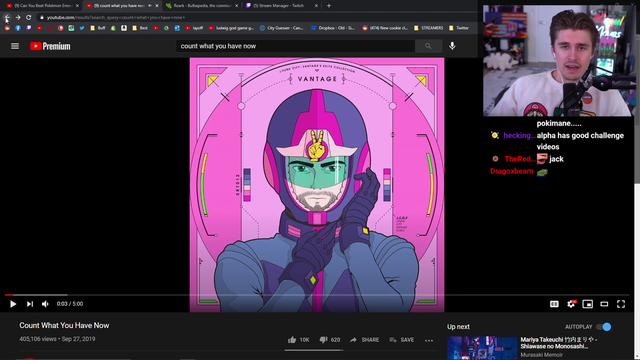Go back in browser
The width and height of the screenshot is (640, 360).
pyautogui.click(x=7, y=17)
